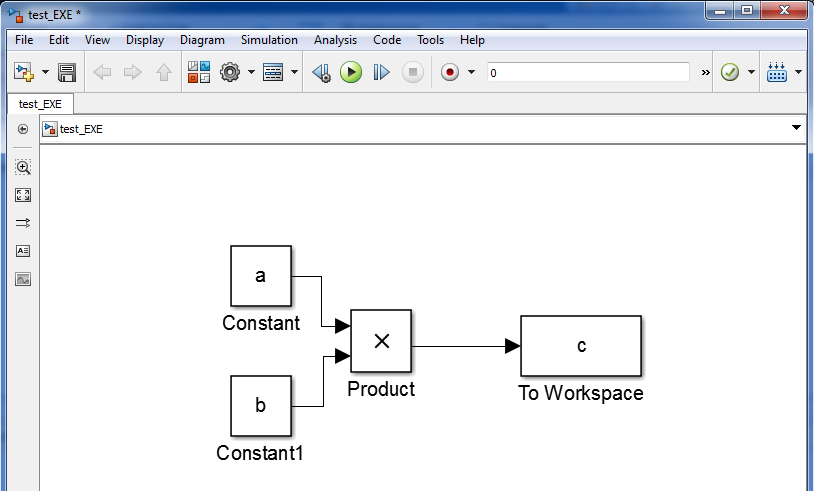The height and width of the screenshot is (491, 814).
Task: Click the Zoom tool in left palette
Action: [23, 167]
